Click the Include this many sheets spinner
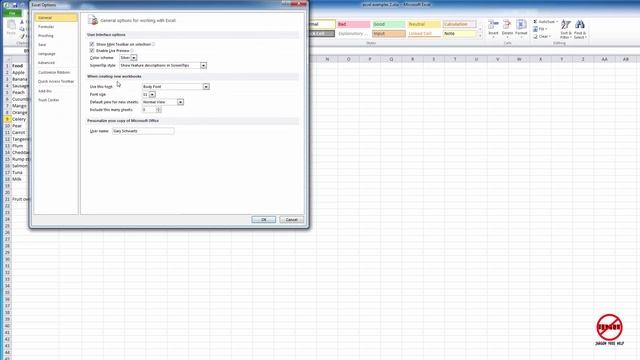The height and width of the screenshot is (360, 640). [158, 110]
